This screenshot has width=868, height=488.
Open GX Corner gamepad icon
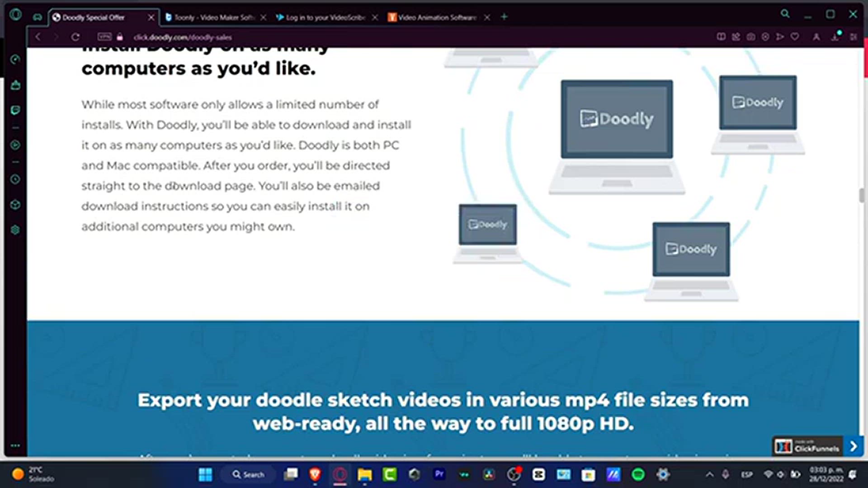coord(38,17)
